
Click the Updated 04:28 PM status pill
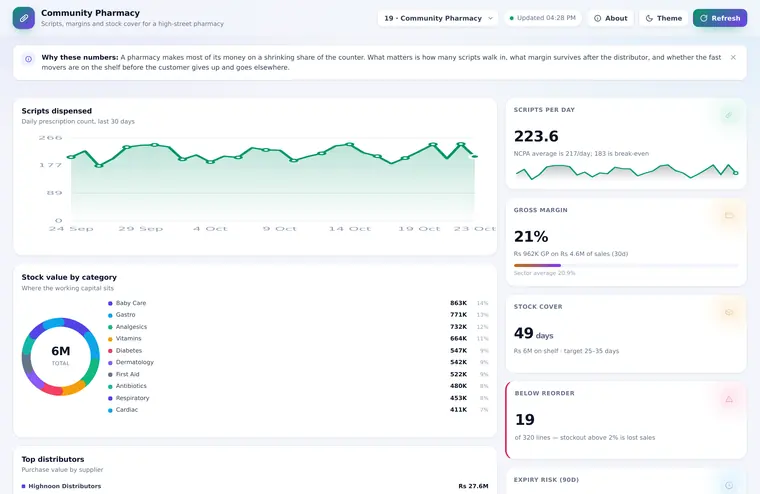542,18
